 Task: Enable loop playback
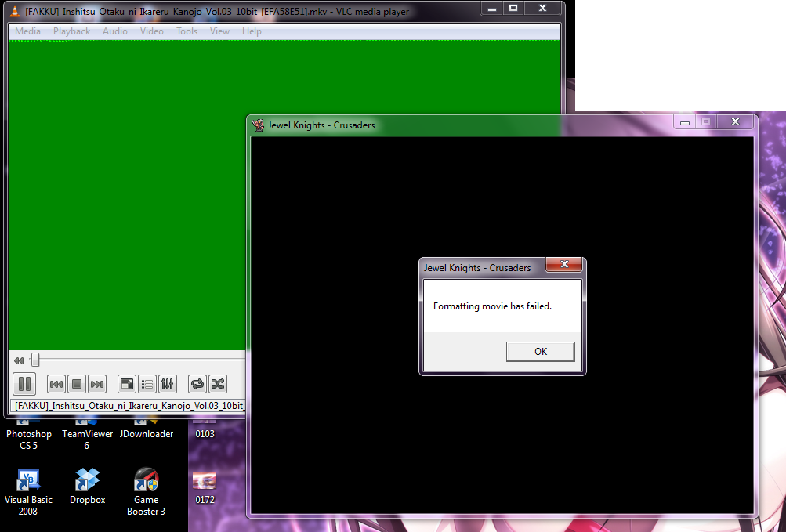pyautogui.click(x=198, y=384)
